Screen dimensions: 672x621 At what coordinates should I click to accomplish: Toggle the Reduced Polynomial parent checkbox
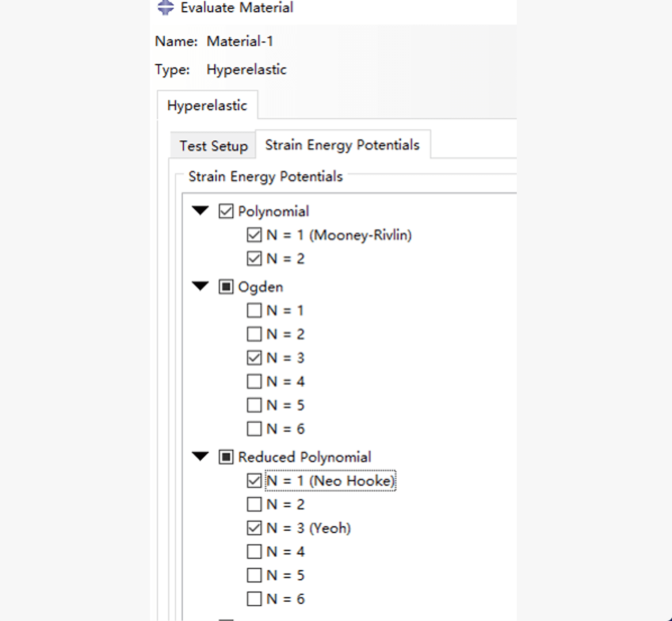pyautogui.click(x=226, y=457)
